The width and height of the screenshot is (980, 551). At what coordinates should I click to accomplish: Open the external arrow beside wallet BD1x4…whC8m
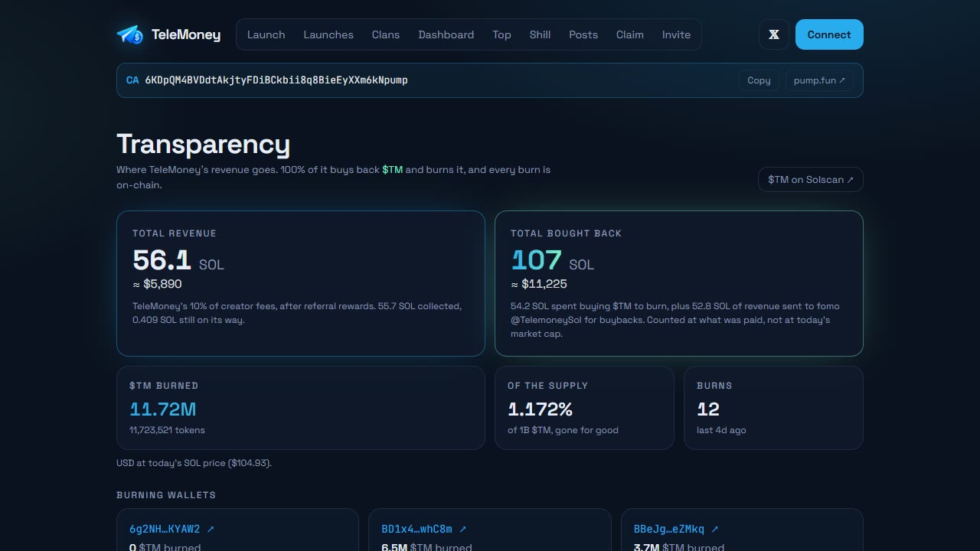(x=462, y=529)
